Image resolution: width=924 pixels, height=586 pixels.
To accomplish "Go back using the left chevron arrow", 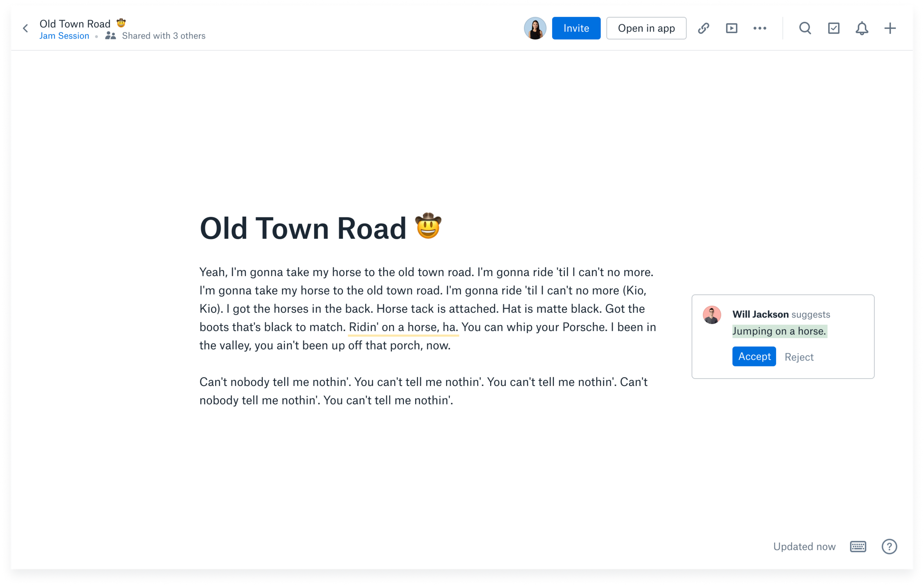I will [26, 28].
